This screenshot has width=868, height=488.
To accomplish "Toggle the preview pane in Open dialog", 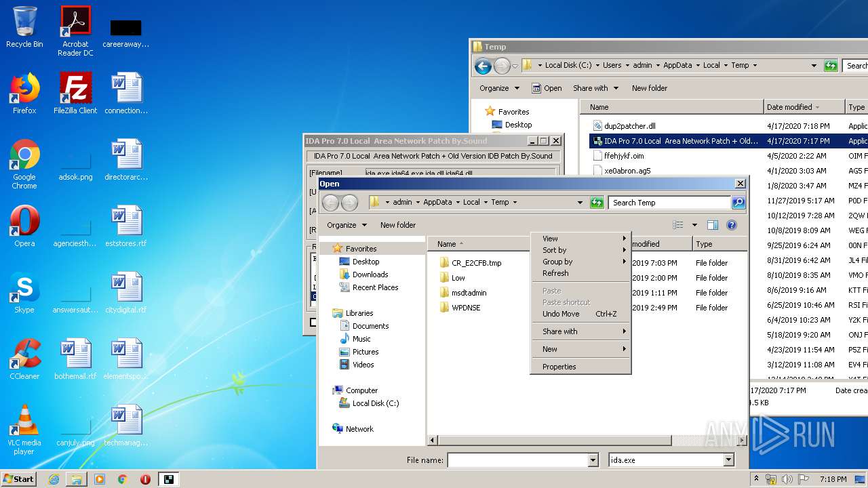I will tap(712, 225).
